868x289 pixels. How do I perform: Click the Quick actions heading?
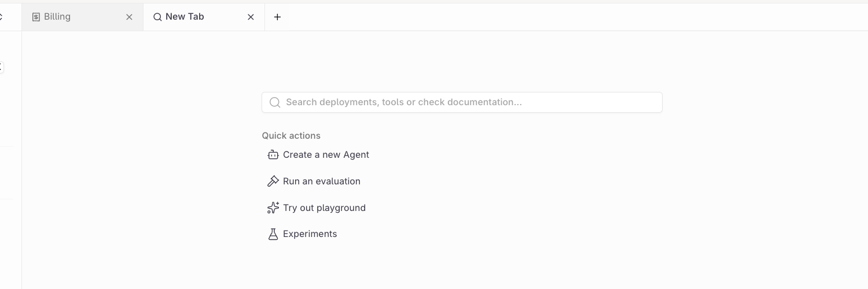point(291,136)
